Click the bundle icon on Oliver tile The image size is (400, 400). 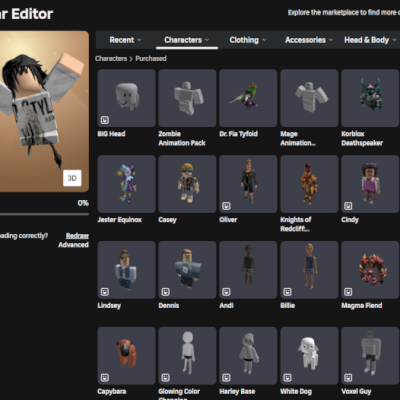(x=226, y=206)
